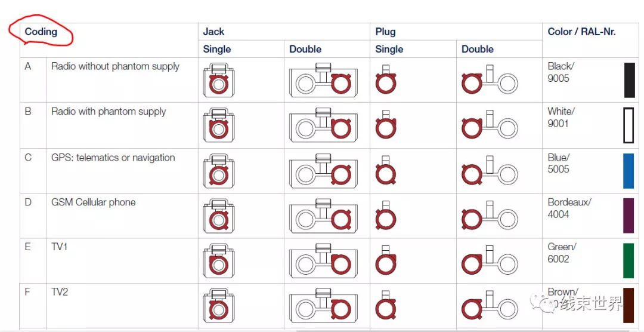Screen dimensions: 644x332
Task: Click the TV1 single jack connector icon
Action: 219,261
